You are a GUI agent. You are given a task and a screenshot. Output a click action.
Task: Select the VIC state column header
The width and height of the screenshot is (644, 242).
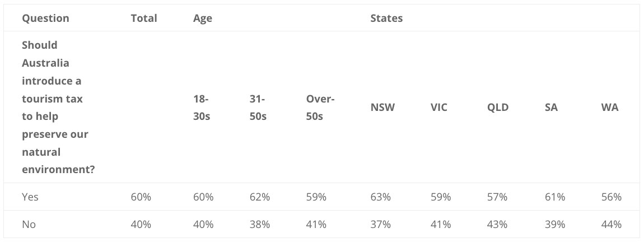438,107
